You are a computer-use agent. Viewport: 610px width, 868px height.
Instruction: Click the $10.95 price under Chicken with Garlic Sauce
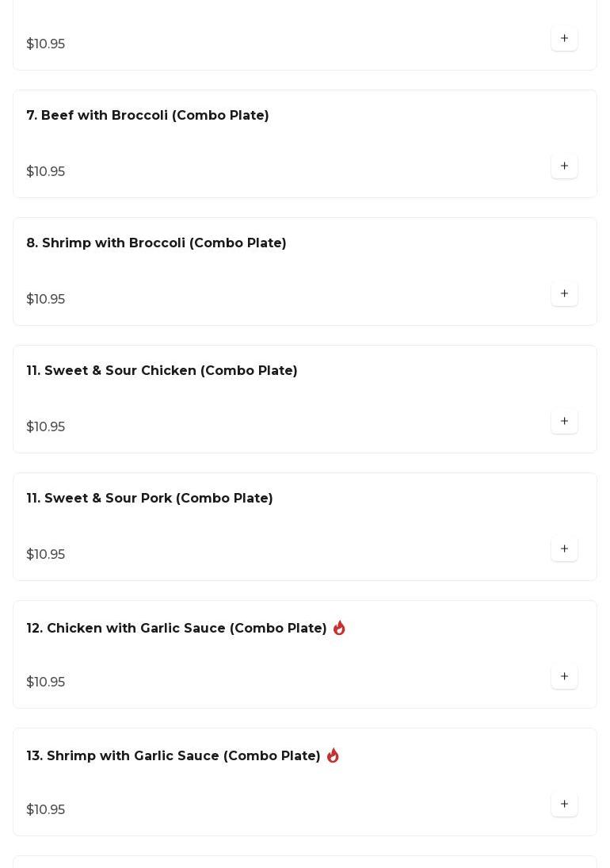(x=46, y=682)
